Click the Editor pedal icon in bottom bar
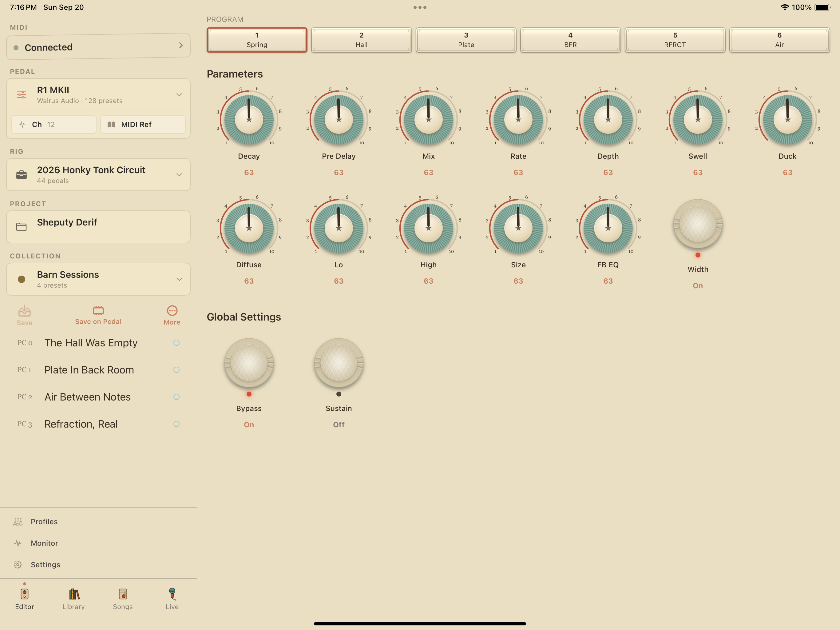 [24, 594]
